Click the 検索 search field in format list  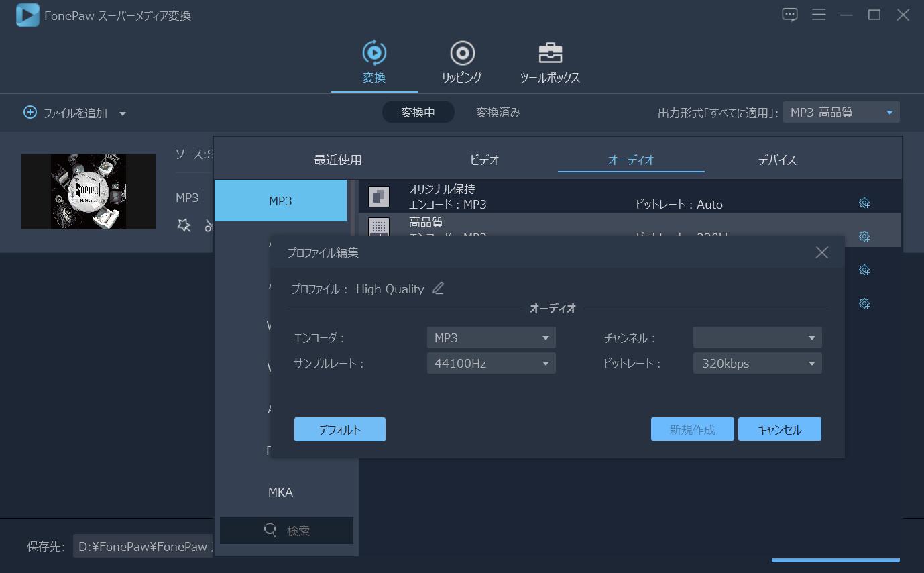pos(286,530)
